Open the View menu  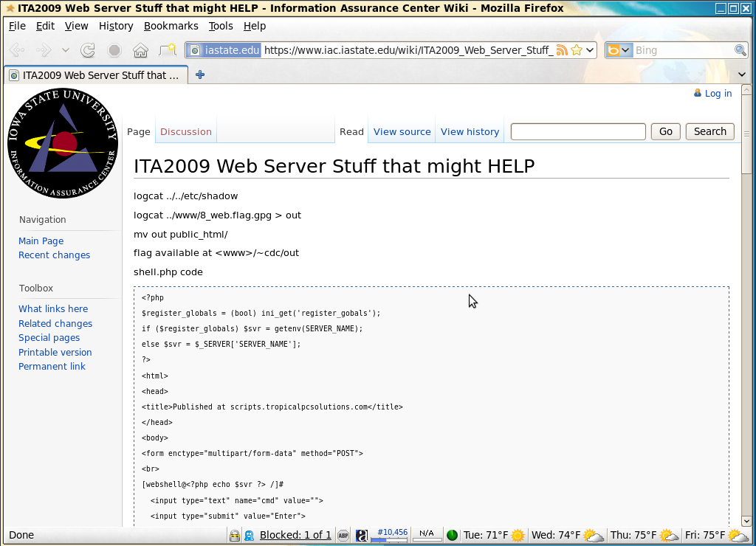[x=76, y=26]
